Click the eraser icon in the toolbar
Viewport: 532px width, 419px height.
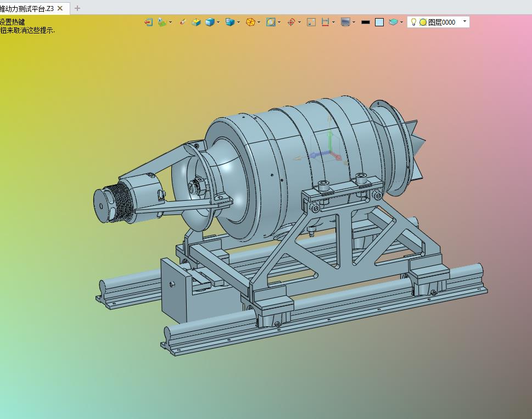(x=183, y=22)
